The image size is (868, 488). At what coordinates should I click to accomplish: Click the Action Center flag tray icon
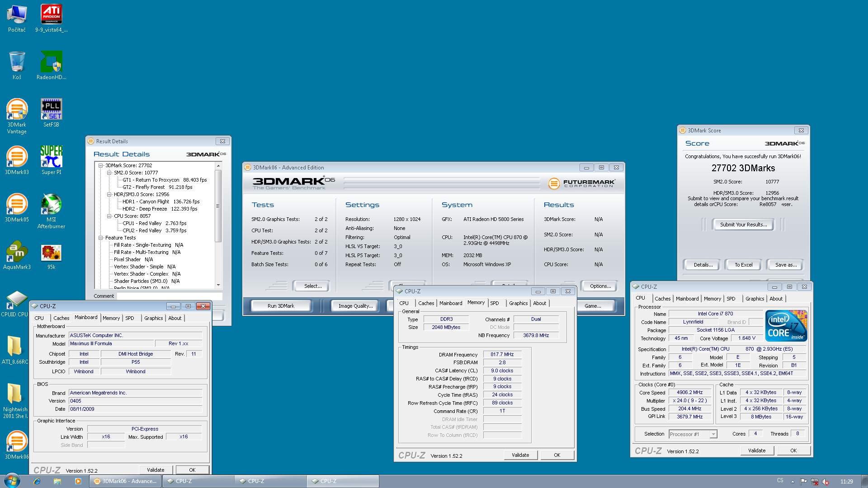[x=803, y=482]
